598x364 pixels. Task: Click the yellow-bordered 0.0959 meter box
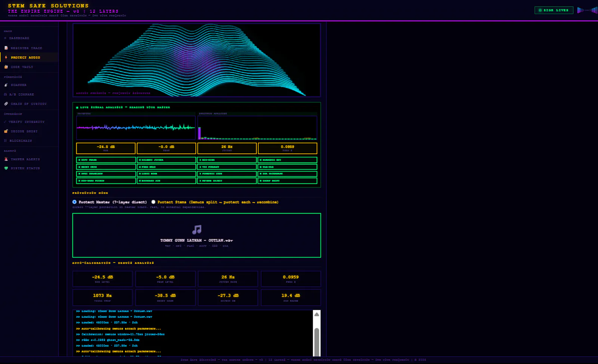click(x=287, y=148)
